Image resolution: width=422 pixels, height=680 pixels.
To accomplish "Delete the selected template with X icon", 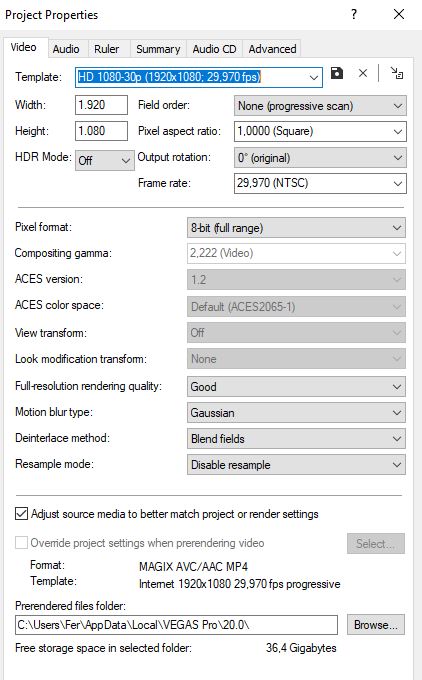I will pyautogui.click(x=363, y=73).
